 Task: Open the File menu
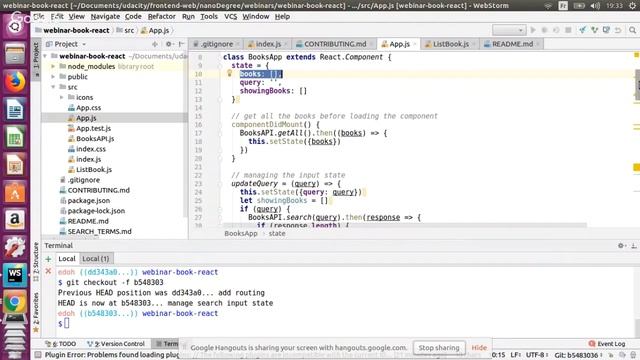[x=39, y=16]
